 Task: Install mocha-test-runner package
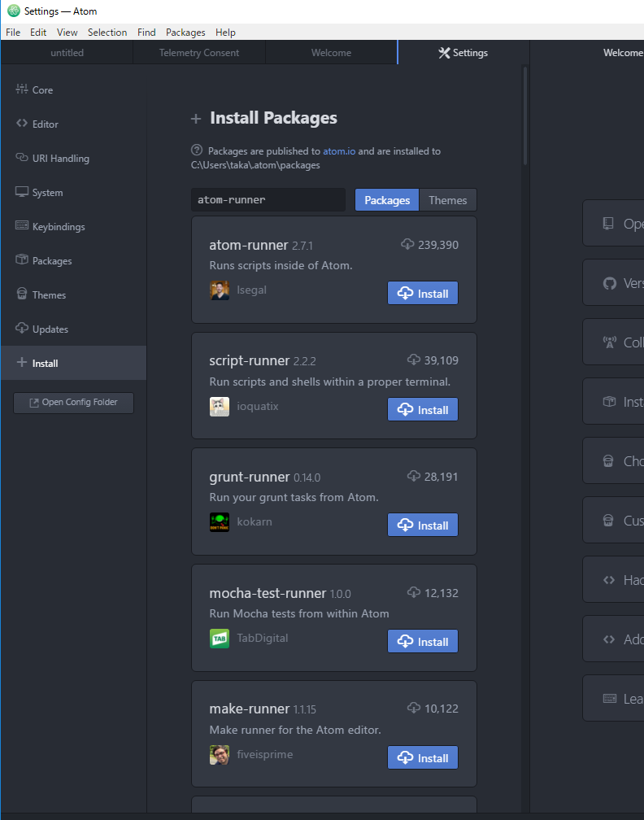click(422, 641)
